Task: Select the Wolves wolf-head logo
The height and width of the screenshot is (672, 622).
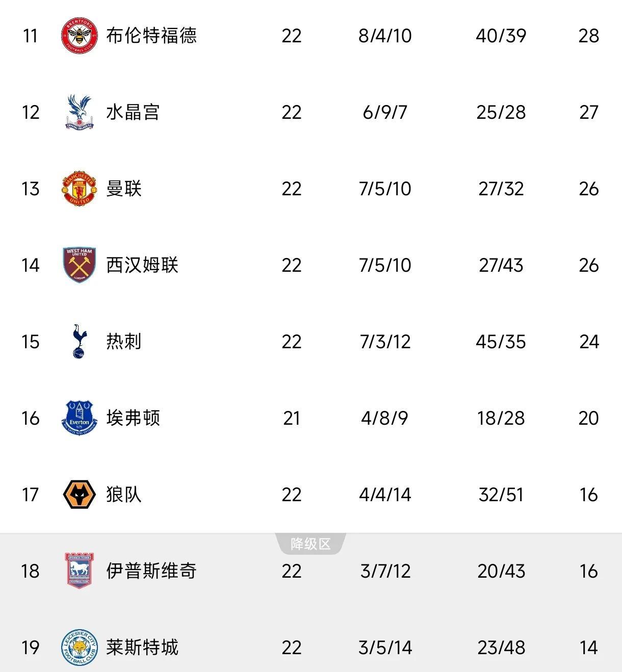Action: [79, 495]
